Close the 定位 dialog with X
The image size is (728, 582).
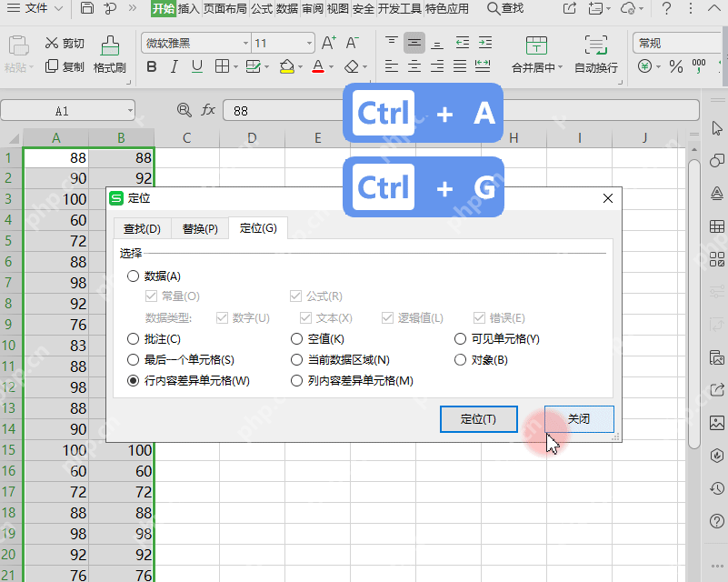click(608, 198)
